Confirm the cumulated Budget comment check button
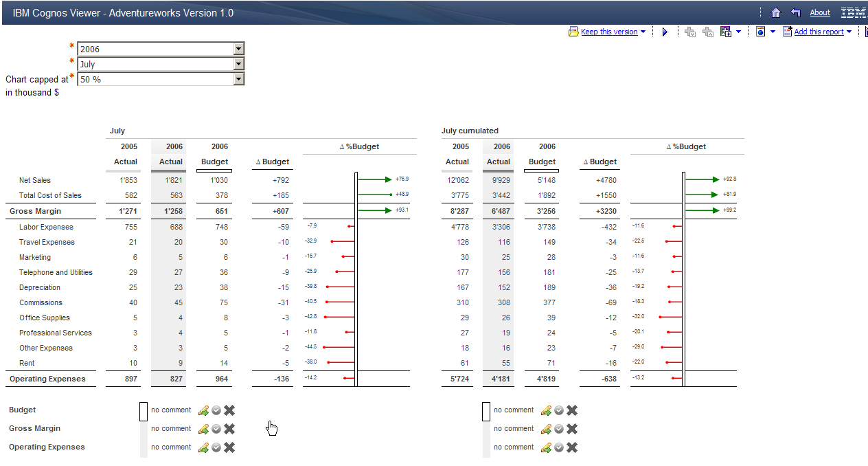The height and width of the screenshot is (466, 868). (x=558, y=410)
